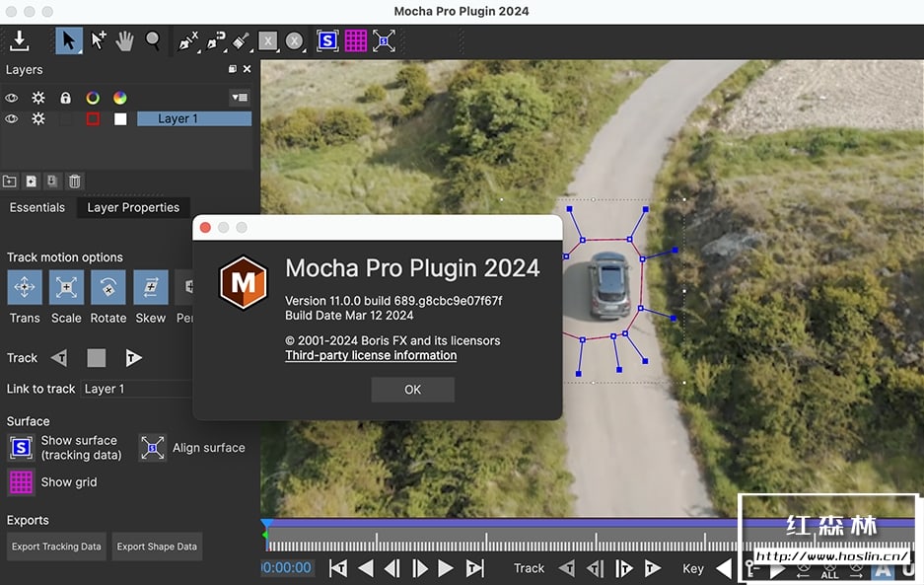Viewport: 924px width, 585px height.
Task: Open the Layers panel options dropdown
Action: tap(240, 98)
